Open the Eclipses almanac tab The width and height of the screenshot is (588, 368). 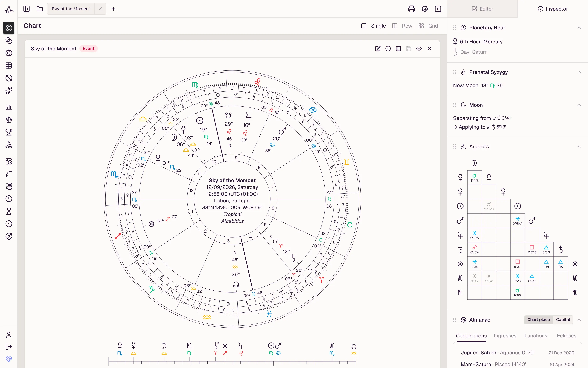point(566,336)
